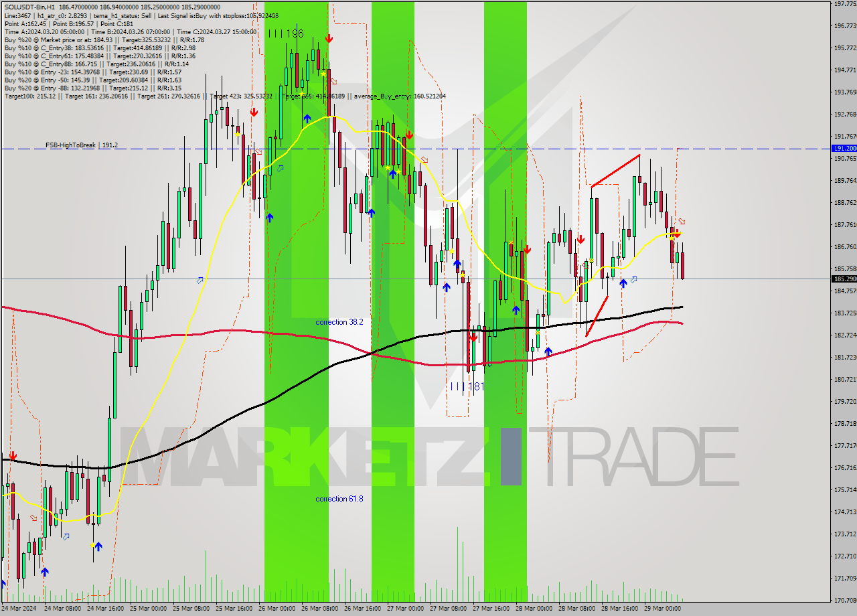Click the 175.714 price axis label
The image size is (857, 616).
click(x=845, y=490)
